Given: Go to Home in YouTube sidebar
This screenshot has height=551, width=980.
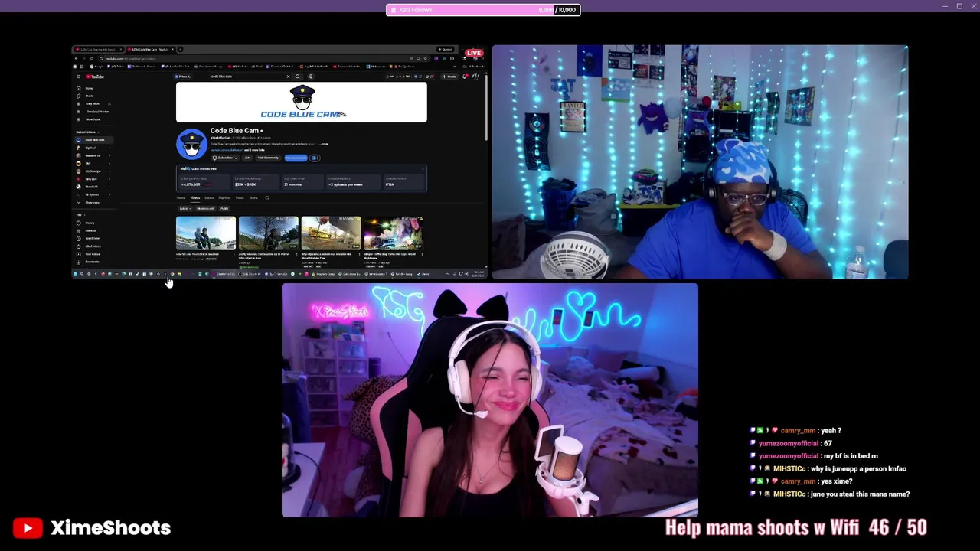Looking at the screenshot, I should pos(89,88).
